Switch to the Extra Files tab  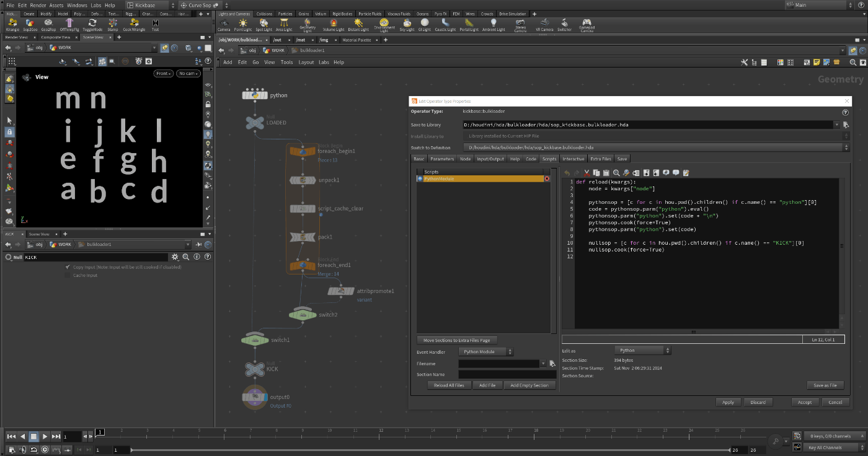(600, 159)
